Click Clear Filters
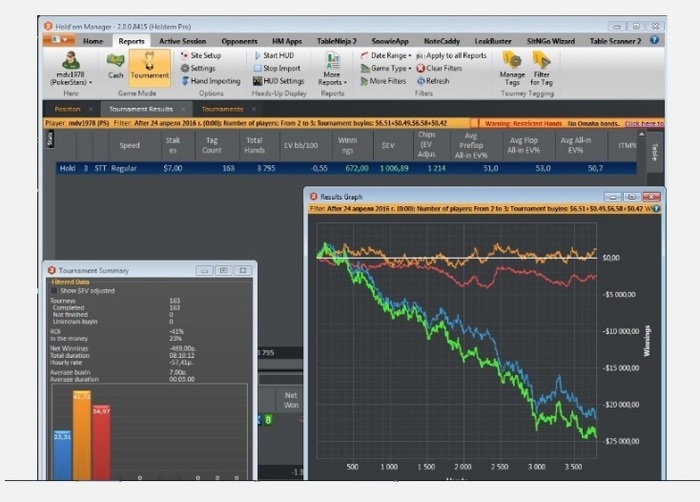This screenshot has width=700, height=502. click(439, 68)
